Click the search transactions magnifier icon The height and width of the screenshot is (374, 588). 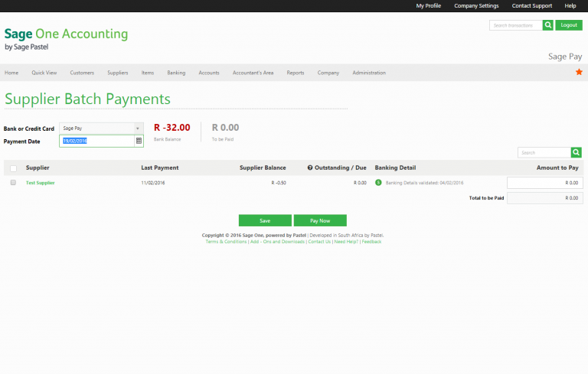click(547, 25)
